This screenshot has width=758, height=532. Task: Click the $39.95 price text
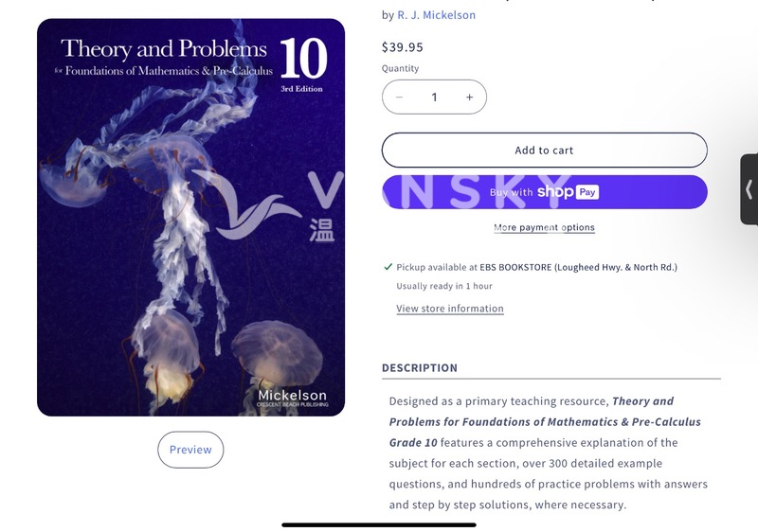pyautogui.click(x=402, y=46)
